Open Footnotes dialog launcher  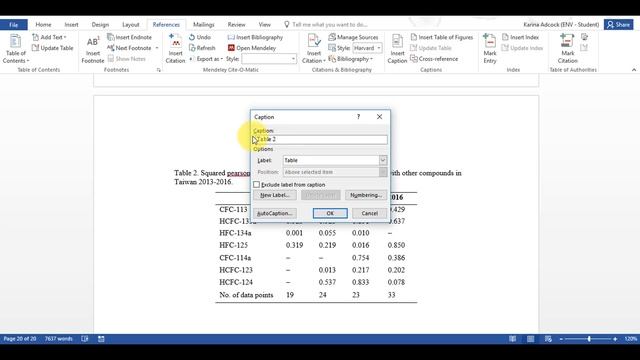click(x=158, y=70)
